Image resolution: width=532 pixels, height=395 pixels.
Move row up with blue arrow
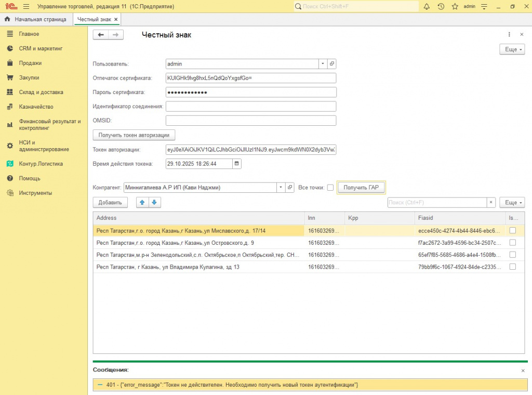click(142, 202)
